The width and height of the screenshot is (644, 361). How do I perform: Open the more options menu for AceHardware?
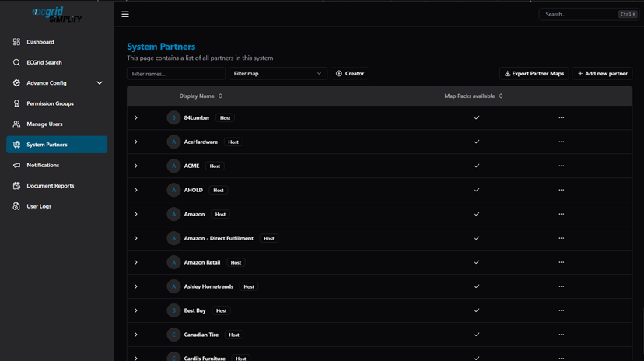click(x=562, y=142)
